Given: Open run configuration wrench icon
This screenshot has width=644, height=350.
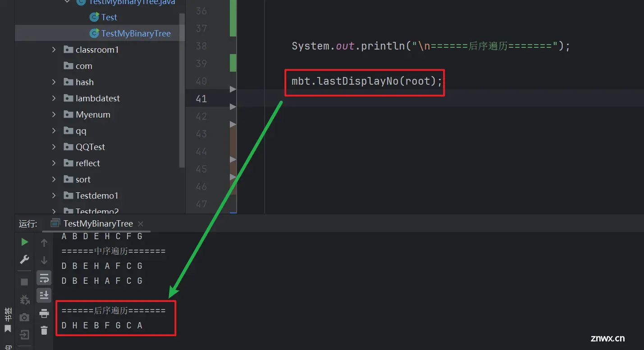Looking at the screenshot, I should [x=25, y=260].
